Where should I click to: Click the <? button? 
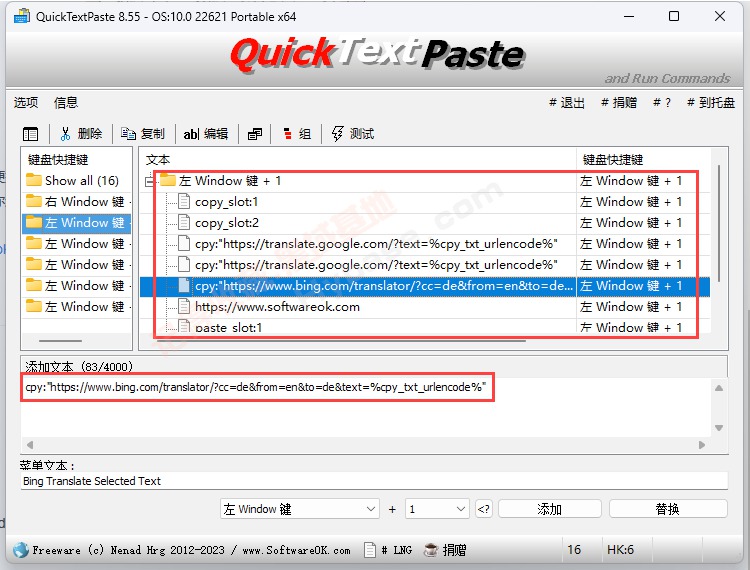484,509
